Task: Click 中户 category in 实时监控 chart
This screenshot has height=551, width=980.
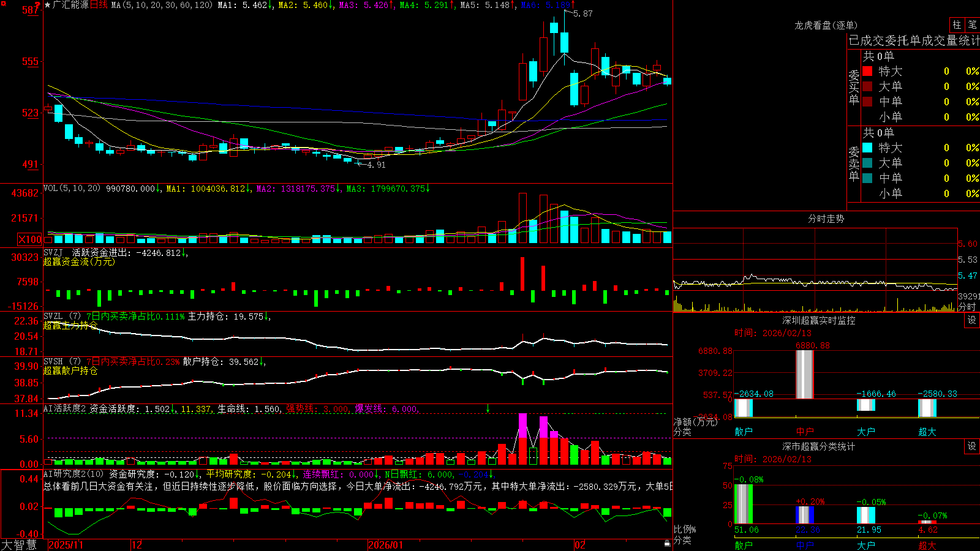Action: [x=805, y=432]
